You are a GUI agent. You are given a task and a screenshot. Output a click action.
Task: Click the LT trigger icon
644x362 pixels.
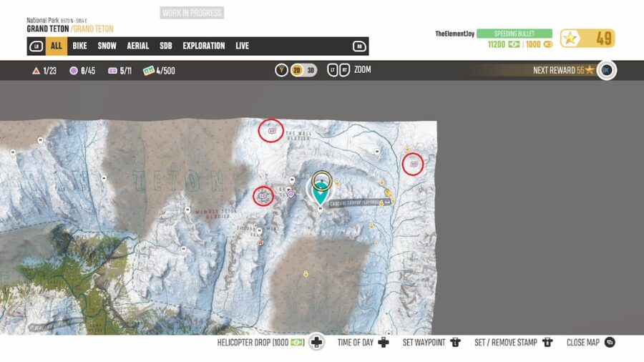(333, 70)
